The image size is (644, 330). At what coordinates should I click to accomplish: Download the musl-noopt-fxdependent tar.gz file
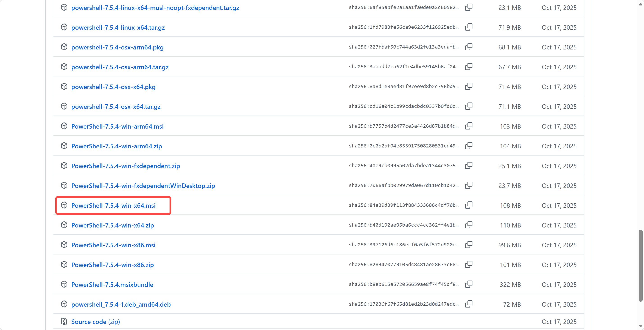pos(155,8)
